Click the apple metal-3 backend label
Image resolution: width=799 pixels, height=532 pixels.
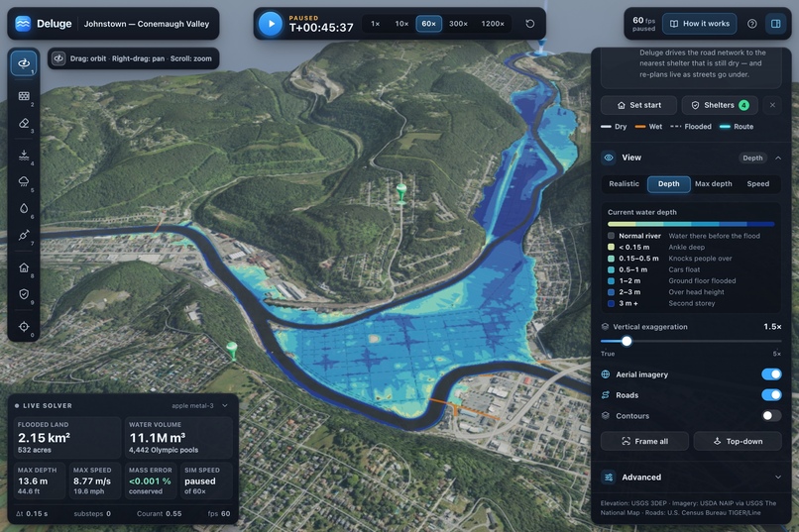click(x=192, y=406)
